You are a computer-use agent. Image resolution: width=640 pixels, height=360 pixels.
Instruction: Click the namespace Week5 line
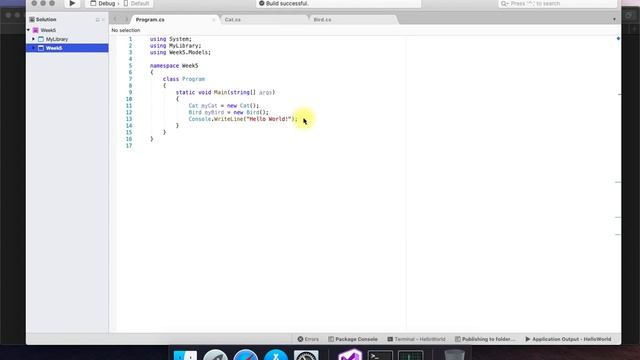pyautogui.click(x=174, y=66)
